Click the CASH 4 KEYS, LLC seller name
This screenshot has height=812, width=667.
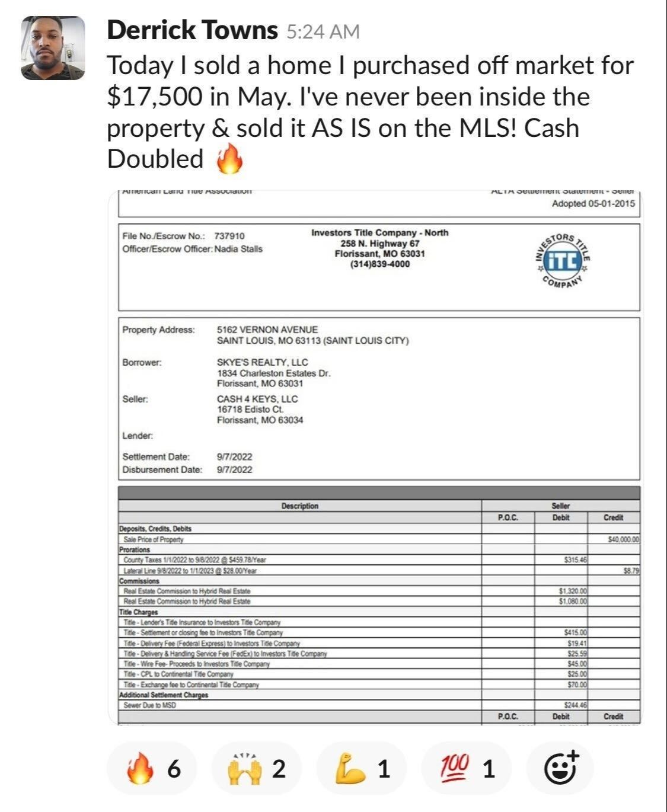[257, 399]
